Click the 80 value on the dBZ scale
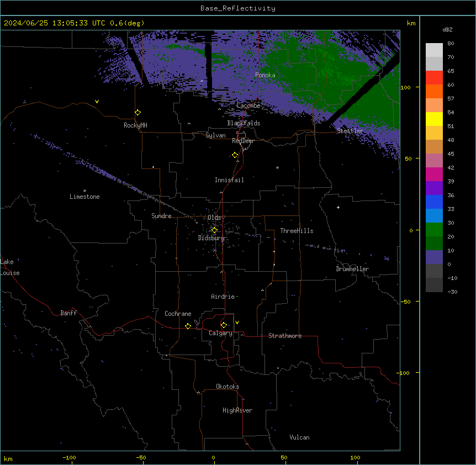 pyautogui.click(x=451, y=44)
